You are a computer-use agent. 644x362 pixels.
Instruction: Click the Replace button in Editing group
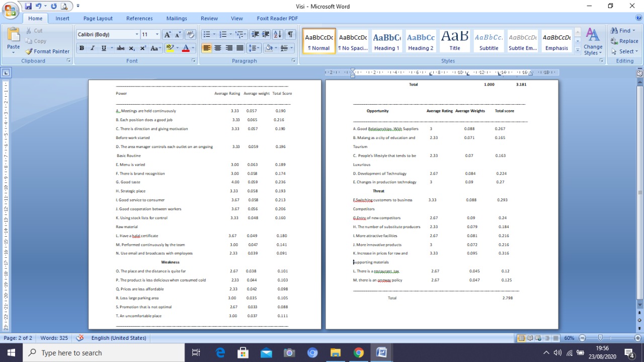click(625, 41)
